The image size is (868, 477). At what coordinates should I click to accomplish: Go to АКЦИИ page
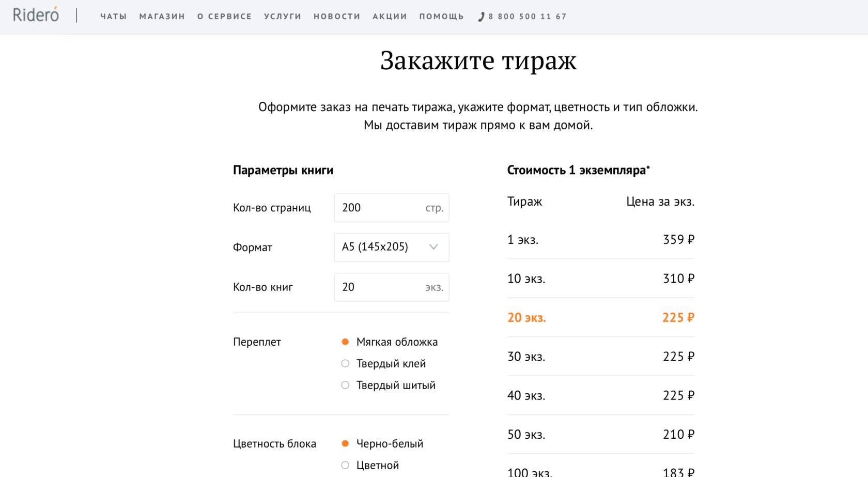(390, 17)
